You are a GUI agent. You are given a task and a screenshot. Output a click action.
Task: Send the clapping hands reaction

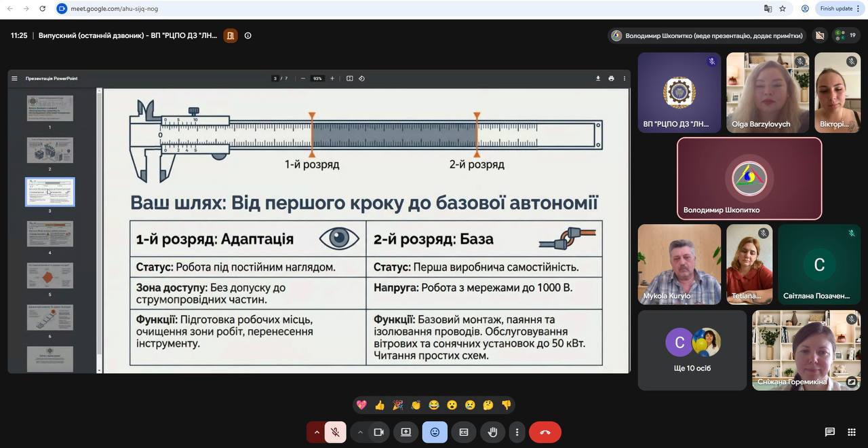pos(416,405)
